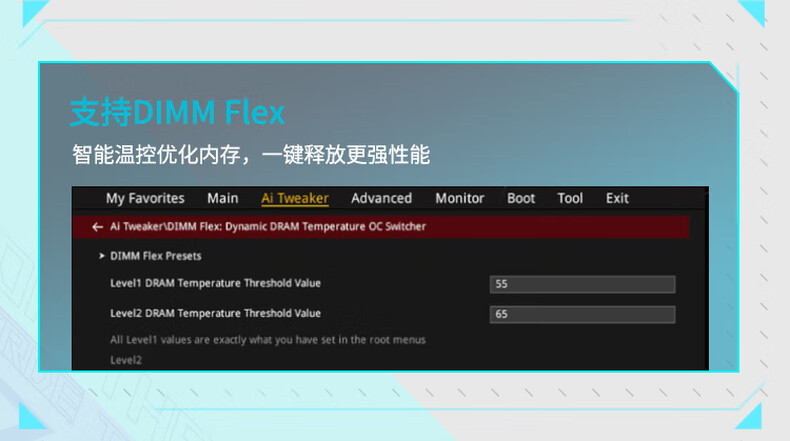790x441 pixels.
Task: Switch to the Main tab
Action: click(223, 198)
